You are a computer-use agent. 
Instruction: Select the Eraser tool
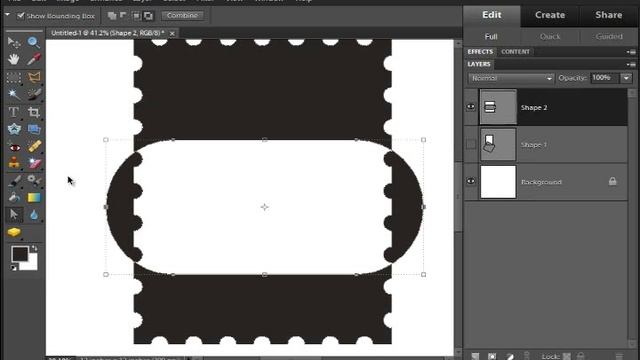tap(34, 163)
